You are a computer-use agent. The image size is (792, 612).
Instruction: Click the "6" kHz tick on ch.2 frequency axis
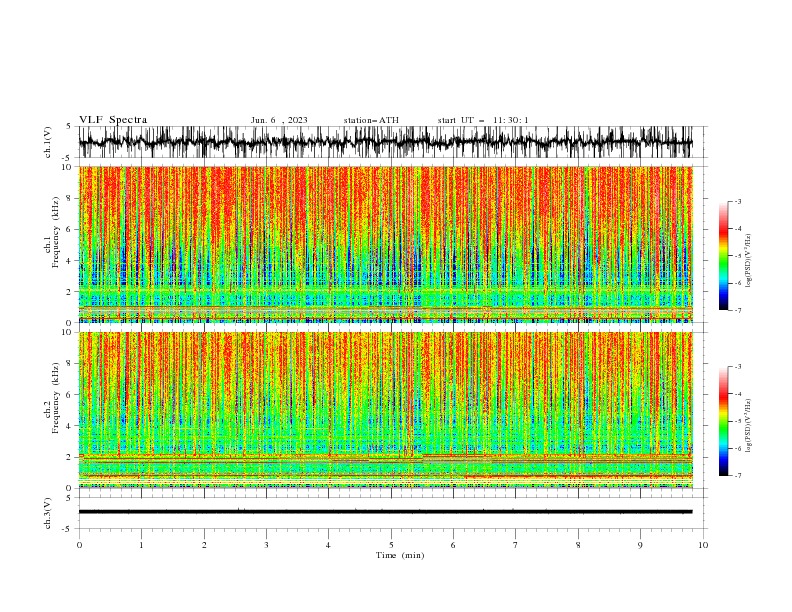(x=71, y=395)
